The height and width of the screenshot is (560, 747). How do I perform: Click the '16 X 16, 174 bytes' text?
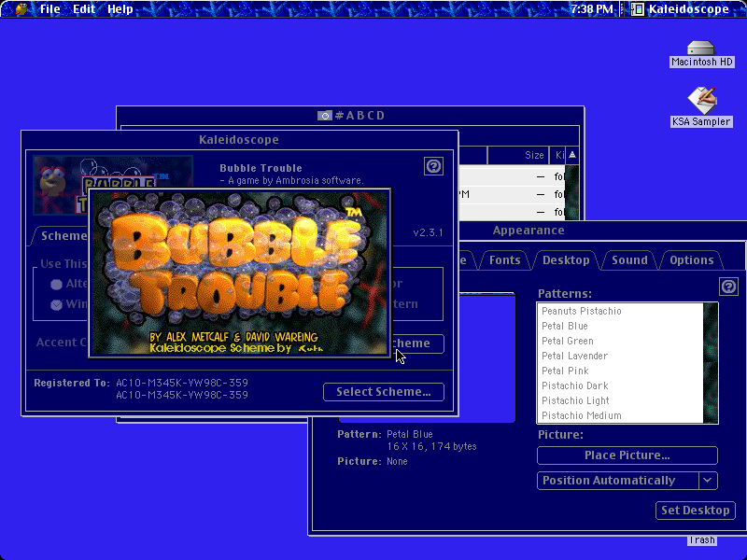[x=431, y=447]
